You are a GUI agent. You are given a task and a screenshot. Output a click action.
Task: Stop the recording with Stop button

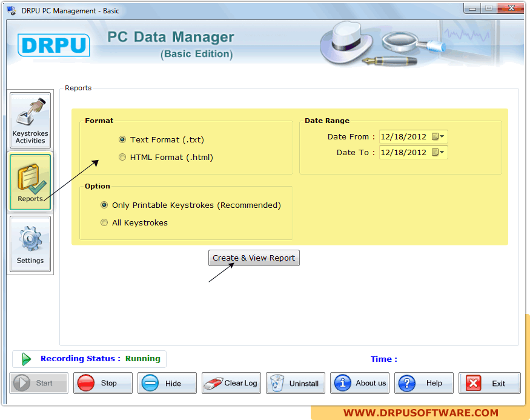click(103, 383)
